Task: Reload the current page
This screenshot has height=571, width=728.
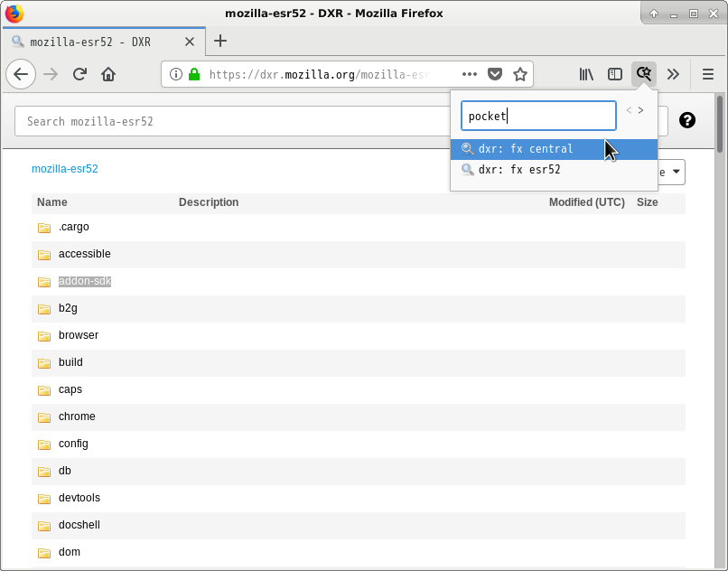Action: pos(79,74)
